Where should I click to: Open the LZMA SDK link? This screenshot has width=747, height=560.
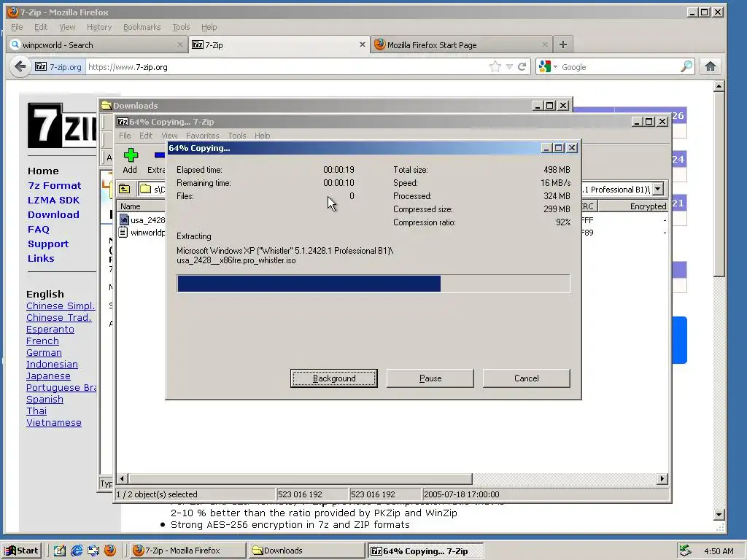53,200
